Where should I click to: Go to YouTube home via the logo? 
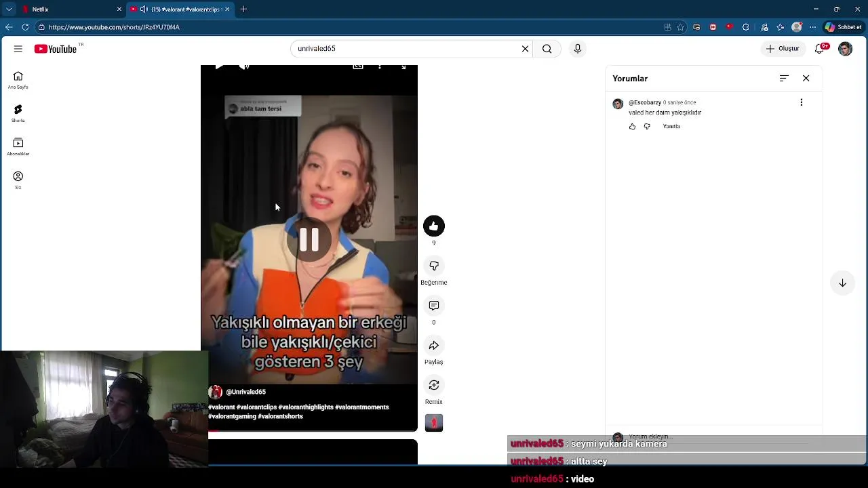point(56,49)
